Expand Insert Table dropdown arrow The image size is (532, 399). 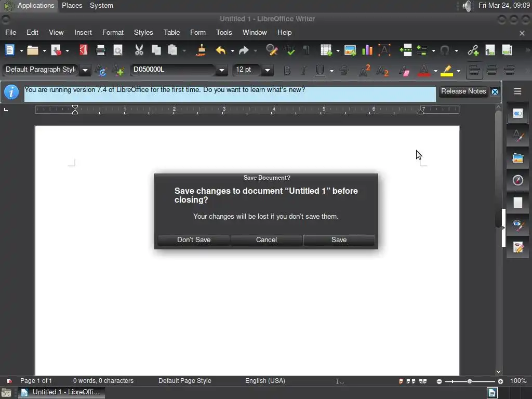point(338,51)
